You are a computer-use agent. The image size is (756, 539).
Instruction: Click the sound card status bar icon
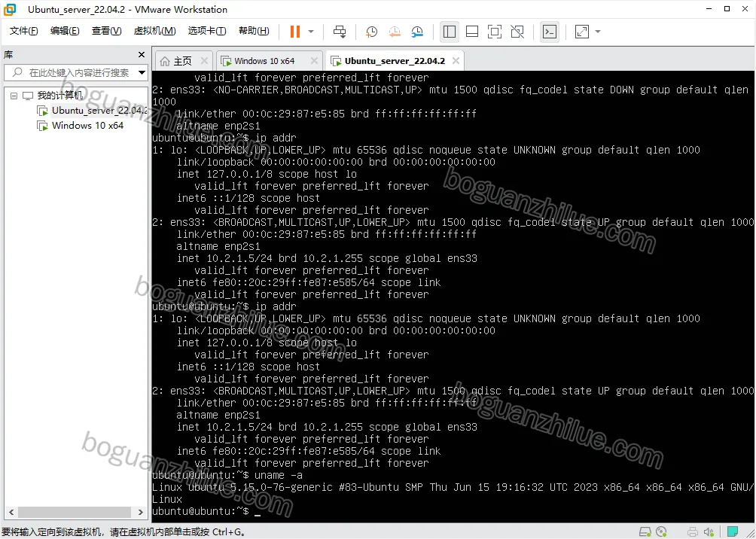pos(709,531)
